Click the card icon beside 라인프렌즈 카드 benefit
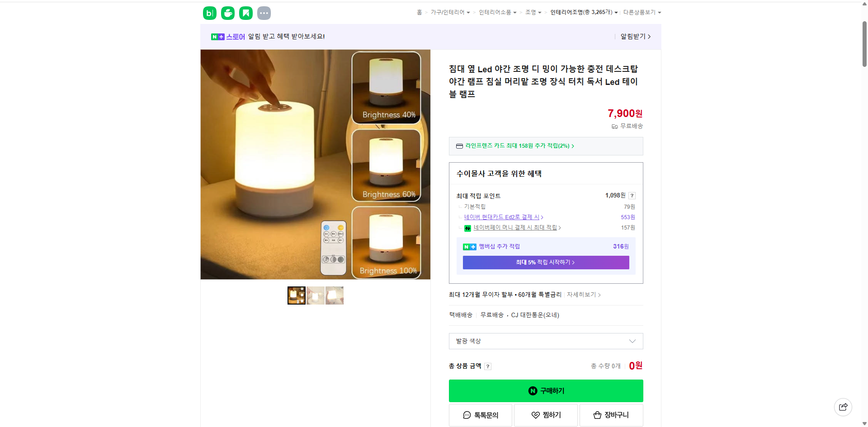 (x=459, y=146)
